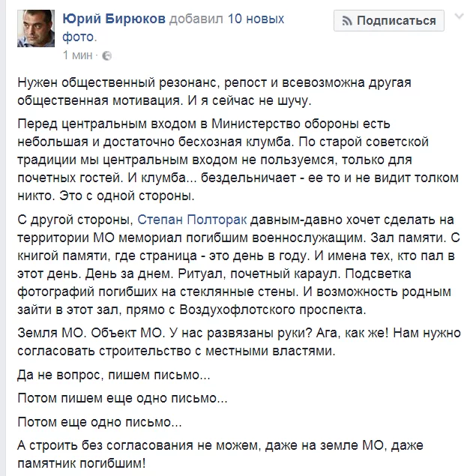Click the line Потом еще одно письмо
This screenshot has height=476, width=473.
[x=100, y=422]
